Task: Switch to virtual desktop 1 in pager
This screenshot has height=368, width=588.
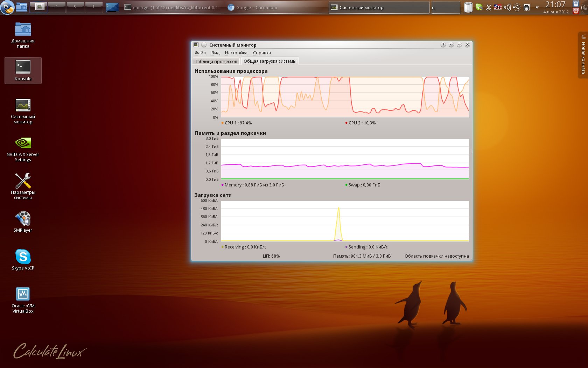Action: click(38, 7)
